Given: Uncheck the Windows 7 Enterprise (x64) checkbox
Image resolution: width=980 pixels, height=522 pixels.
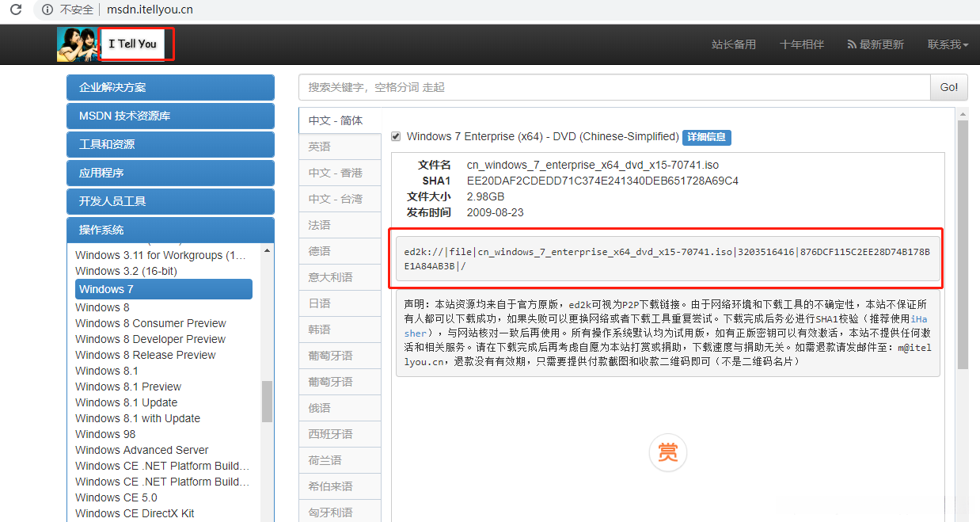Looking at the screenshot, I should pyautogui.click(x=396, y=136).
